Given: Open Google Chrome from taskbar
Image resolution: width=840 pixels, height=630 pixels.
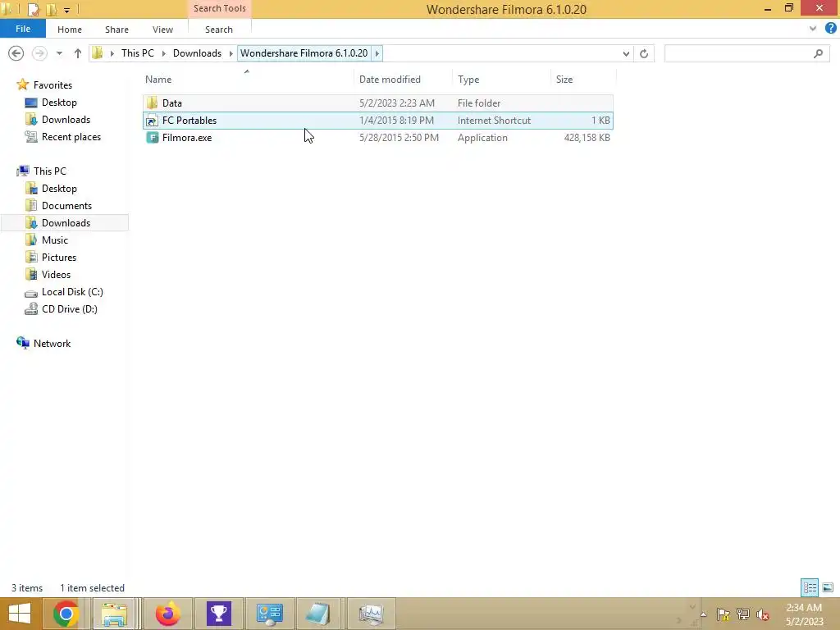Looking at the screenshot, I should click(66, 614).
